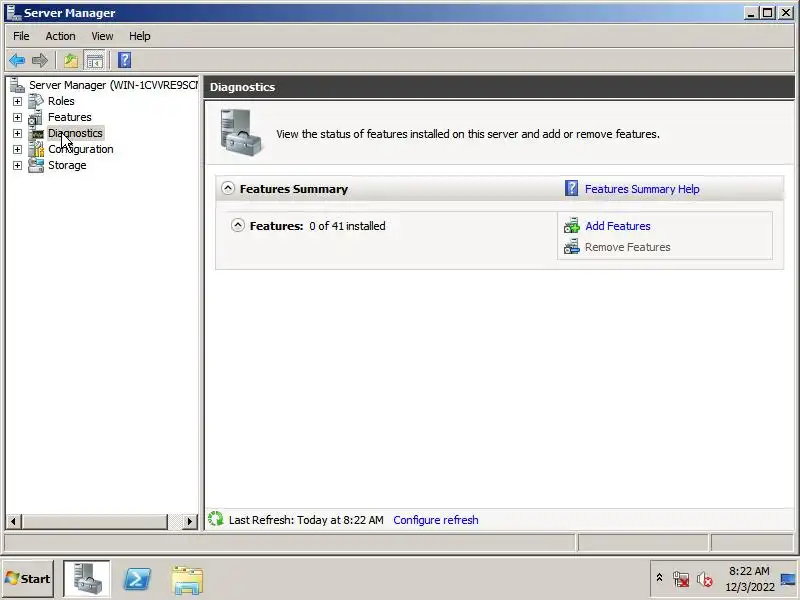Click the Start button
Screen dimensions: 800x600
tap(28, 579)
